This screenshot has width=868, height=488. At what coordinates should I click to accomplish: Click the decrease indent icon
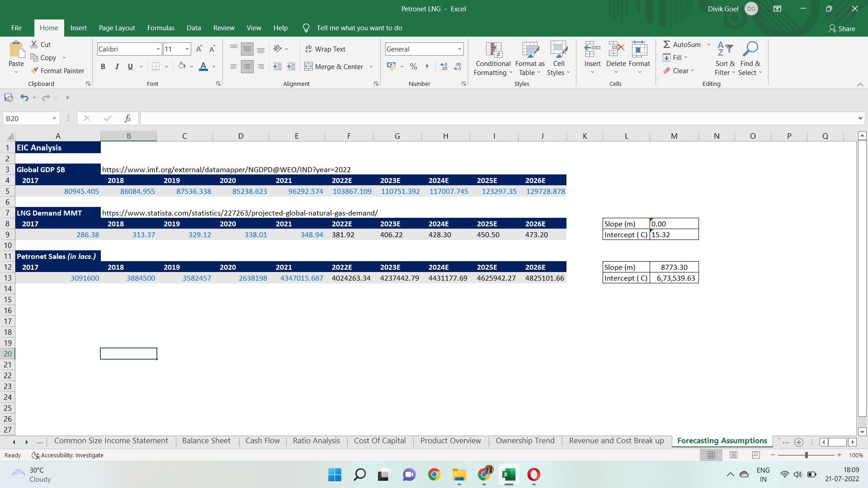click(278, 66)
